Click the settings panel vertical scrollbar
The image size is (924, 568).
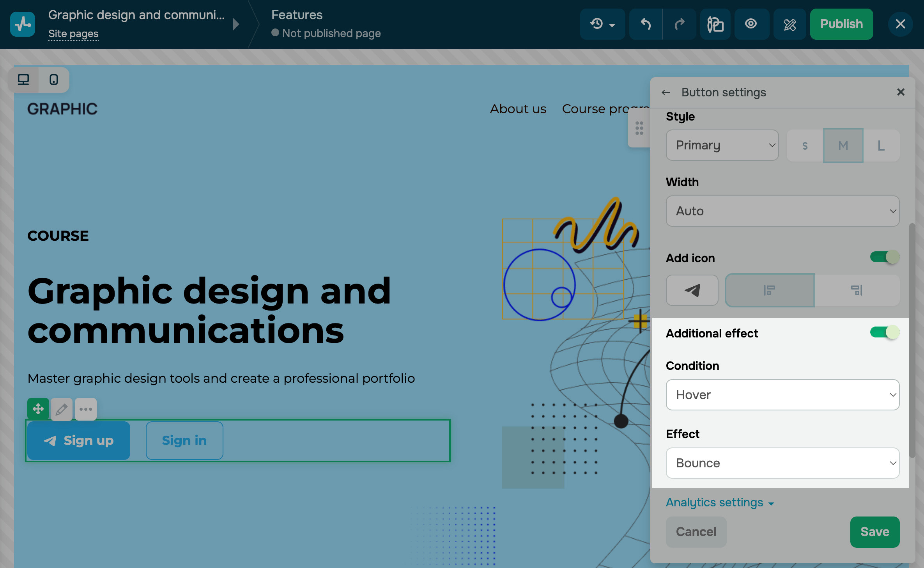[912, 339]
